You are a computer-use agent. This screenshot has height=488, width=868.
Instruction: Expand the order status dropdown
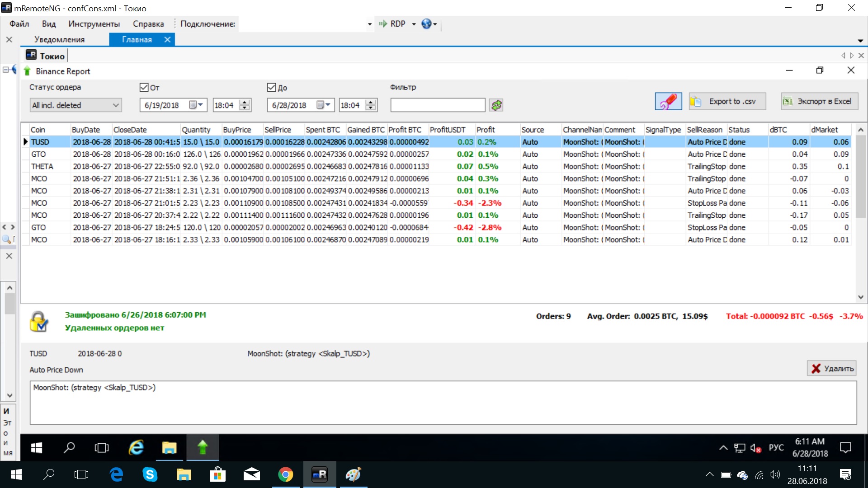point(116,105)
